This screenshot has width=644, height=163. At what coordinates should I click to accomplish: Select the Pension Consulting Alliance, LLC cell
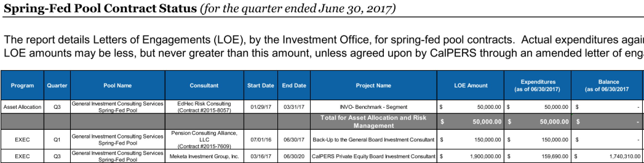[204, 140]
